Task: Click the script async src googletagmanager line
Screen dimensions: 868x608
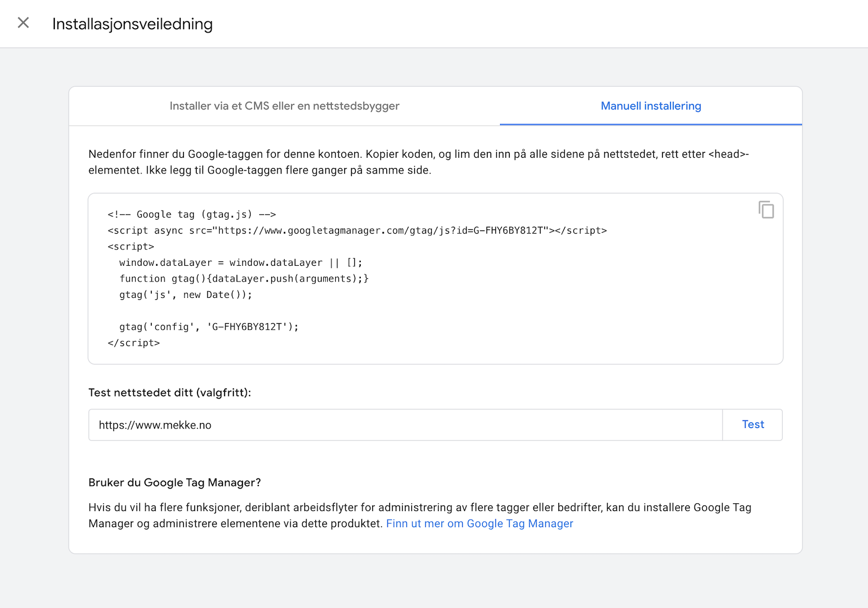Action: point(357,231)
